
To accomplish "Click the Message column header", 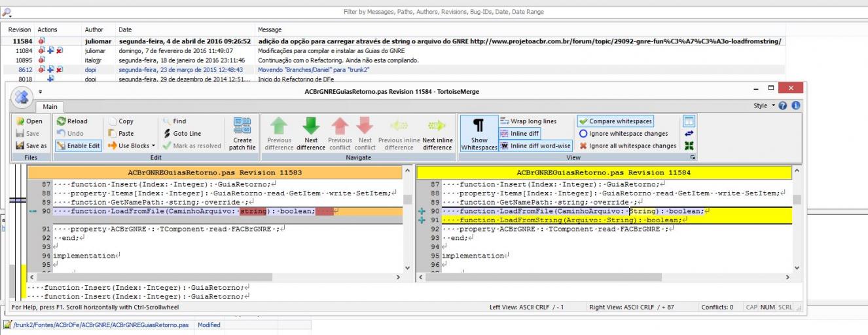I will [270, 30].
